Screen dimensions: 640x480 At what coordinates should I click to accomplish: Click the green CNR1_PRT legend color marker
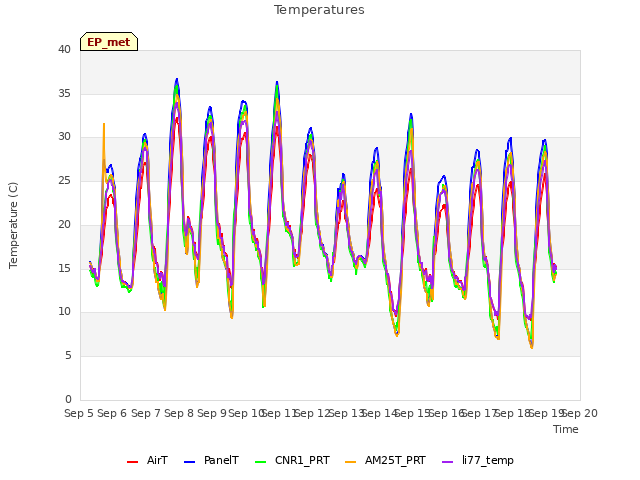(260, 462)
